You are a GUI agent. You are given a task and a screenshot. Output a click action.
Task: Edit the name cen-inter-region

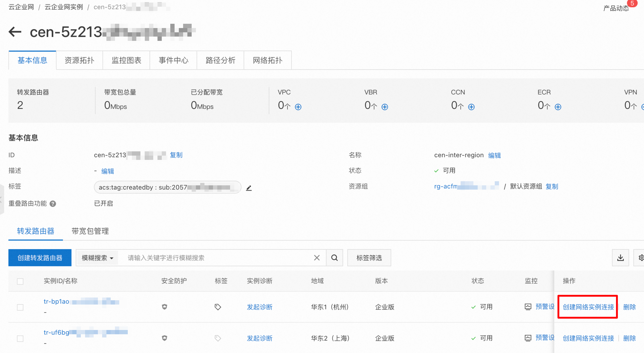coord(494,155)
